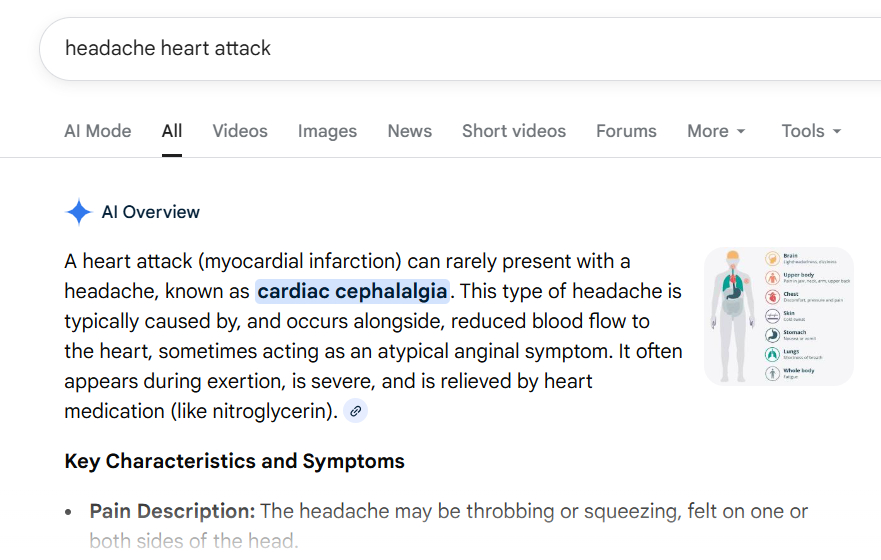Open the Short videos tab

(x=514, y=131)
